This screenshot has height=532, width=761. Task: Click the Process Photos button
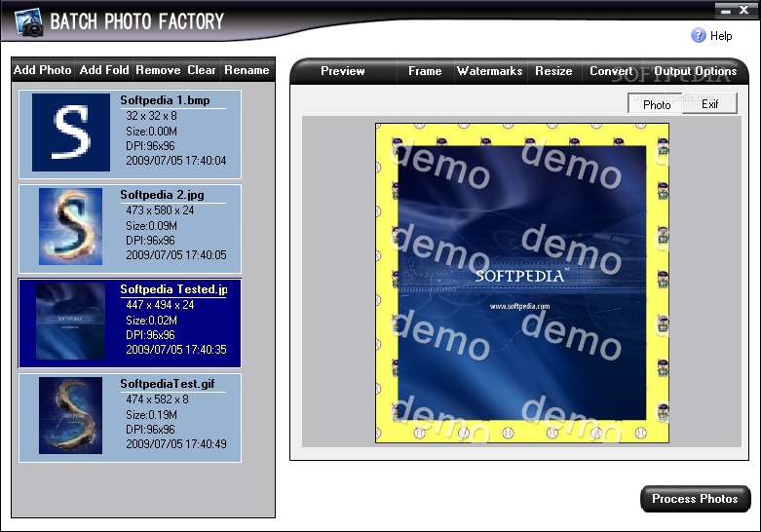point(695,499)
